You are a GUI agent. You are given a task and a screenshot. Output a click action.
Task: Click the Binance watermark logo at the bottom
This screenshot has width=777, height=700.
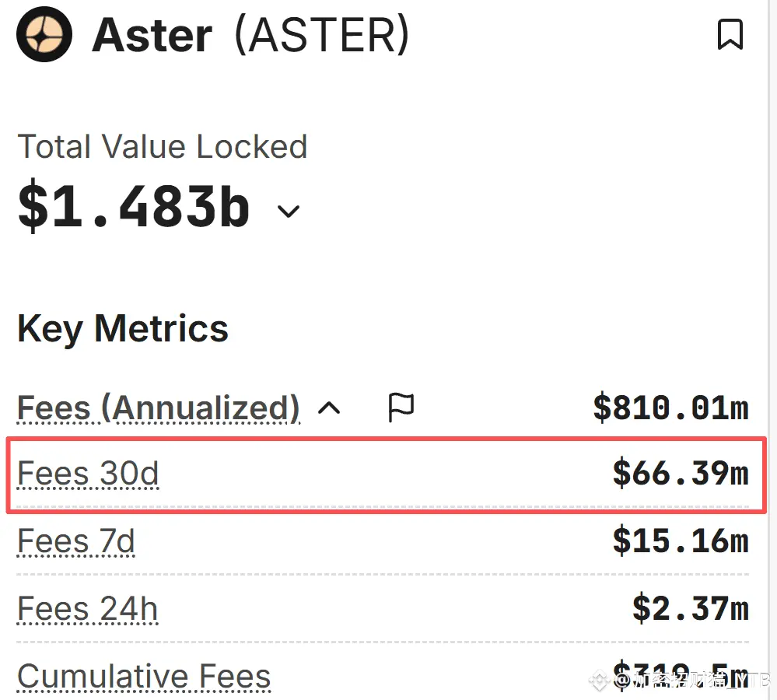coord(599,681)
